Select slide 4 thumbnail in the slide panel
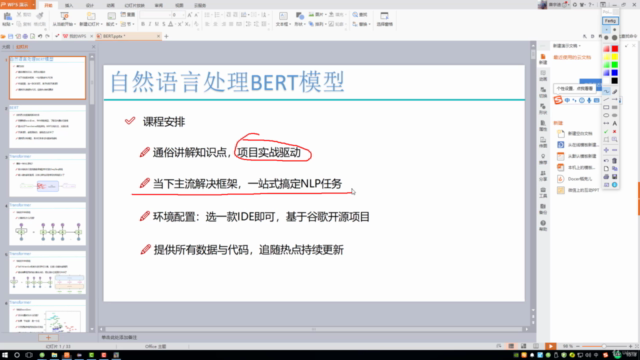This screenshot has height=360, width=640. (x=48, y=224)
